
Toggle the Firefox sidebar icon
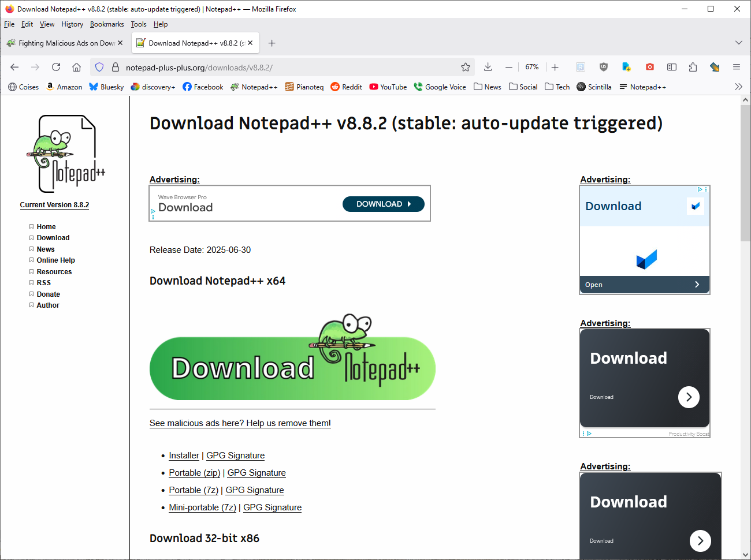click(672, 67)
